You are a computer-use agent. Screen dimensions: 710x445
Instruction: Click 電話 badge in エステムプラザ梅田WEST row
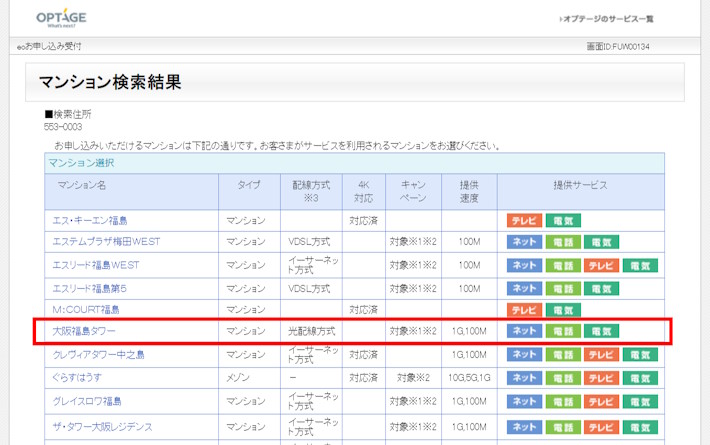(563, 242)
